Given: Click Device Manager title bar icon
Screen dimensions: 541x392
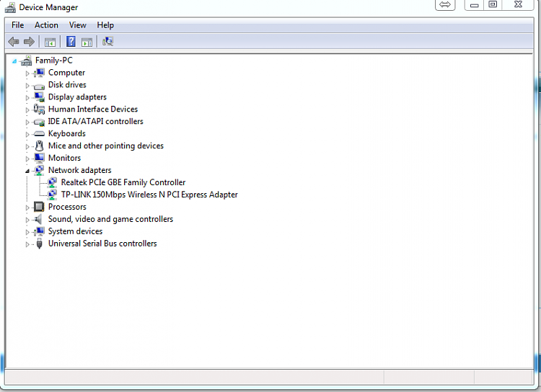Looking at the screenshot, I should point(10,7).
